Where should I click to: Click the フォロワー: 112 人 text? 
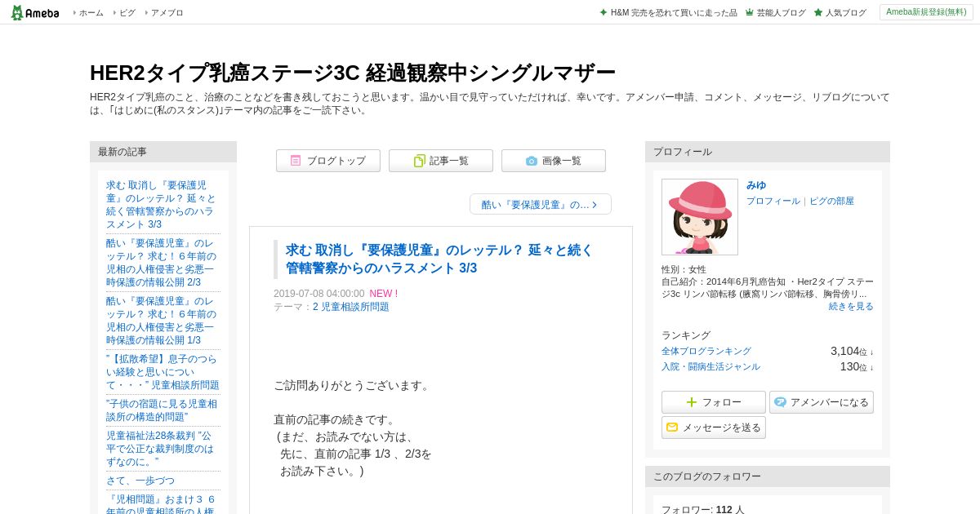pyautogui.click(x=703, y=509)
